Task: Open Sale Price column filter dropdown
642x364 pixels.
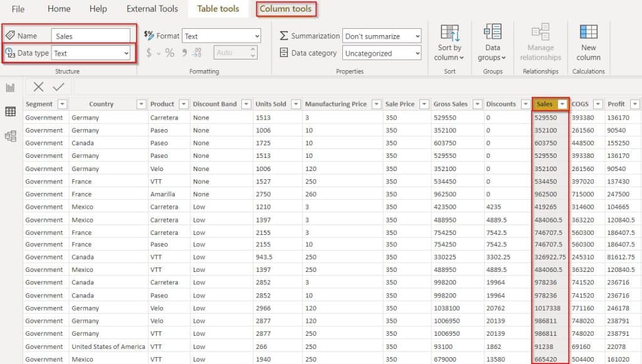Action: (x=424, y=104)
